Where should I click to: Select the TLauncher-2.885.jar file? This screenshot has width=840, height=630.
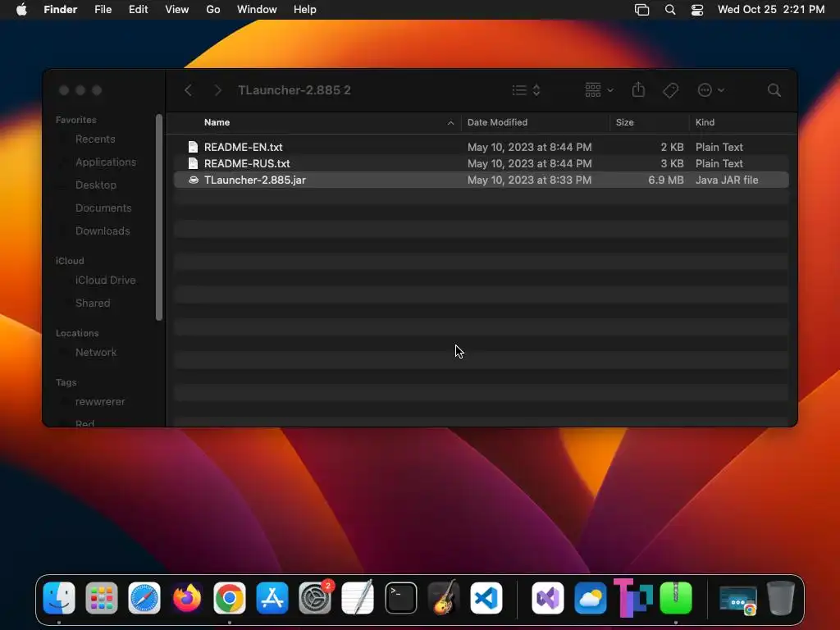[x=481, y=180]
